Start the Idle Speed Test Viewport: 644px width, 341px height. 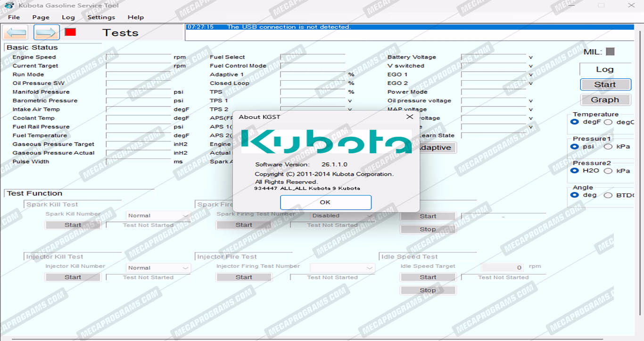(428, 277)
